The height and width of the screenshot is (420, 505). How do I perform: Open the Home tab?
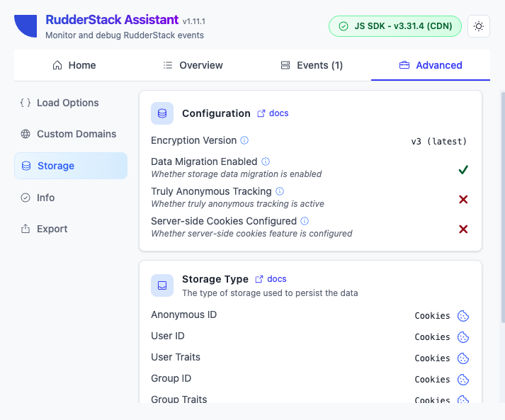pos(74,65)
